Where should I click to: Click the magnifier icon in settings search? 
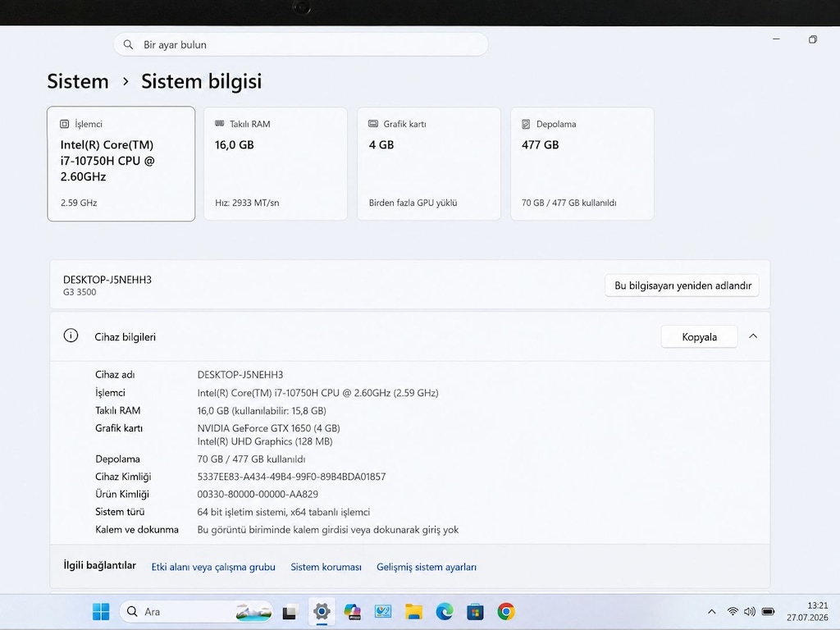click(128, 44)
